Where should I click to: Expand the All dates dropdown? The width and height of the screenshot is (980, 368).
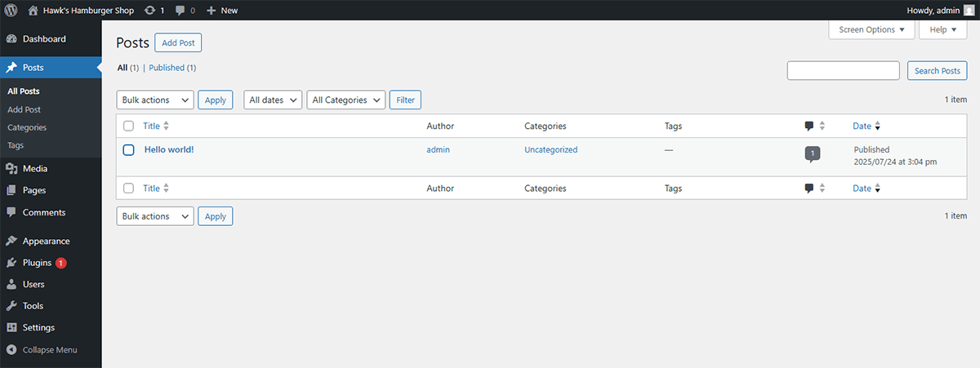tap(273, 100)
